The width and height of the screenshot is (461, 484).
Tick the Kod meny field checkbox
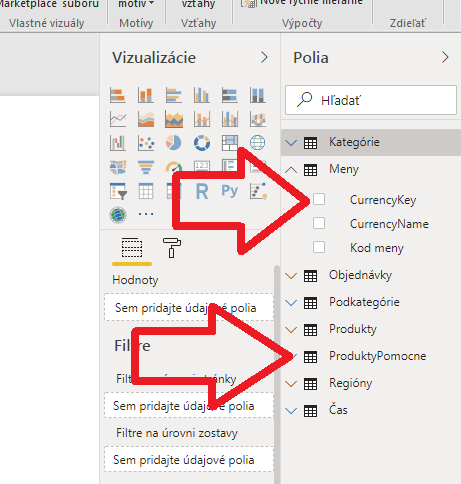coord(319,248)
